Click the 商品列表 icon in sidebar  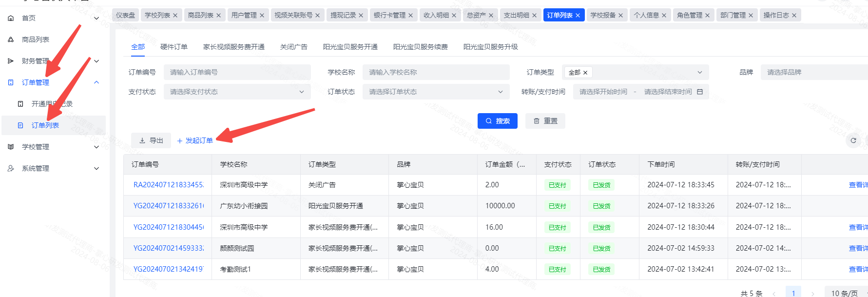[11, 40]
